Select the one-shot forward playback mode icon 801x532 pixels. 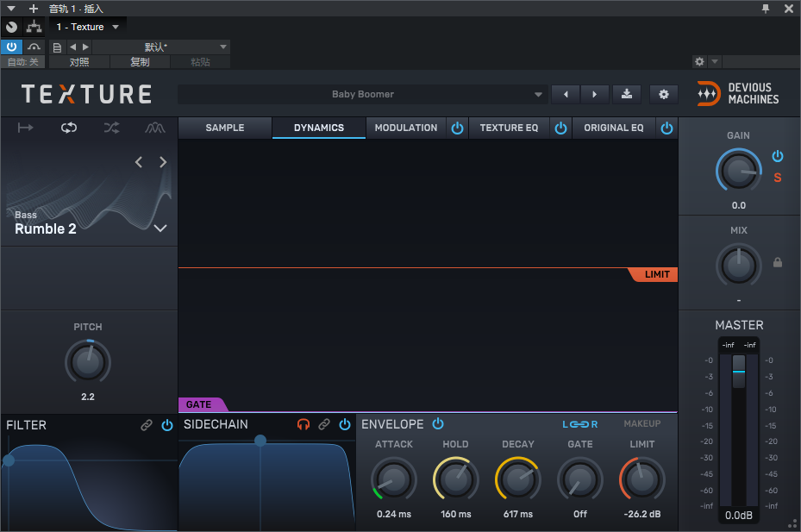[25, 128]
